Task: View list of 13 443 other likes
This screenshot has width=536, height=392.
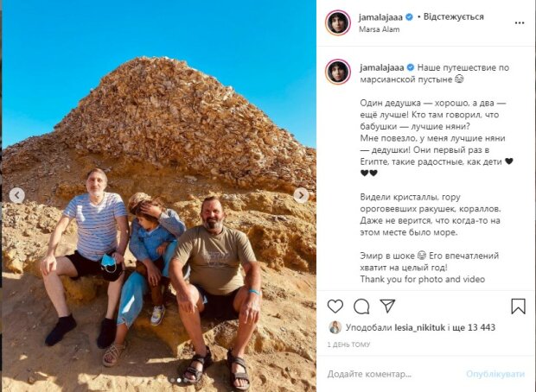Action: tap(475, 327)
